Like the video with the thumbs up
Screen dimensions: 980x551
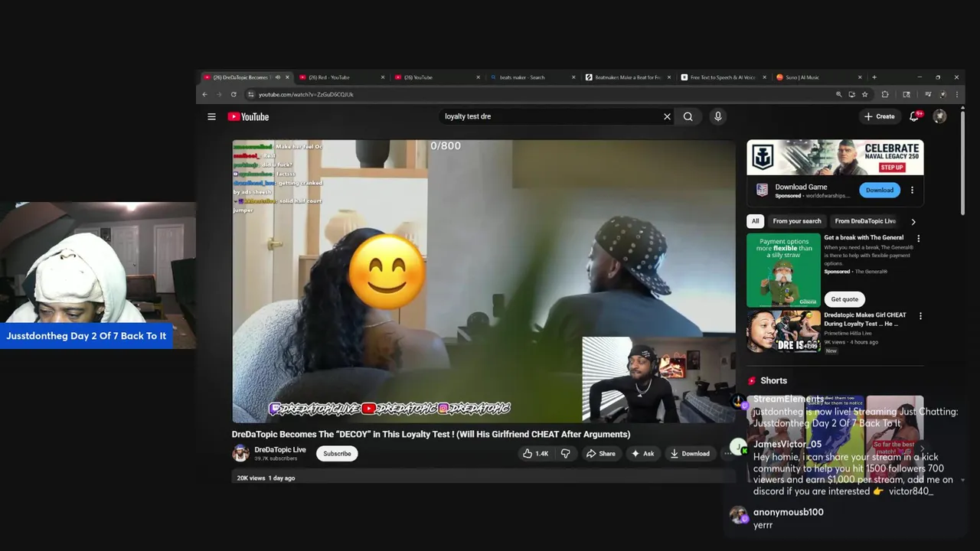[535, 453]
